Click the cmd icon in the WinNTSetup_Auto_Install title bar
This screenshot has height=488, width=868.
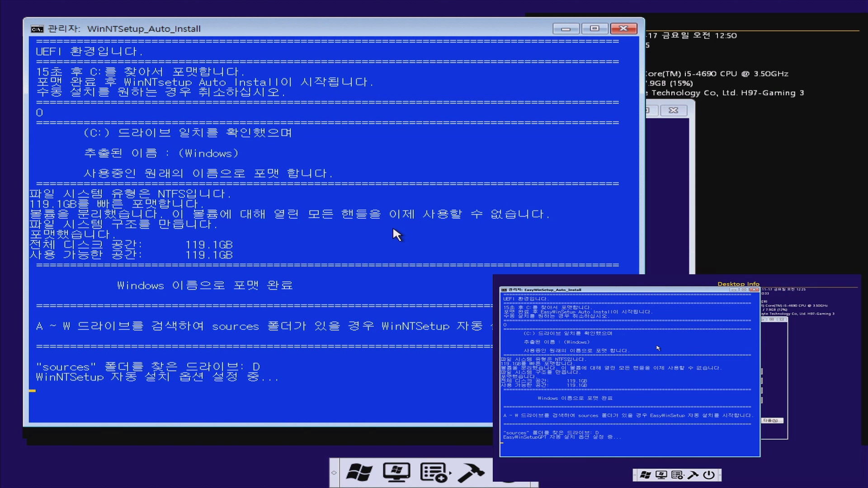[x=37, y=29]
